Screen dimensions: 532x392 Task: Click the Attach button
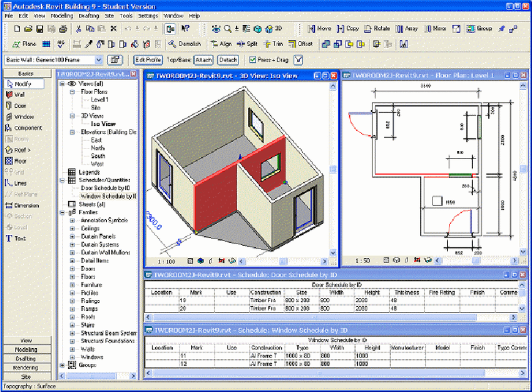coord(203,60)
